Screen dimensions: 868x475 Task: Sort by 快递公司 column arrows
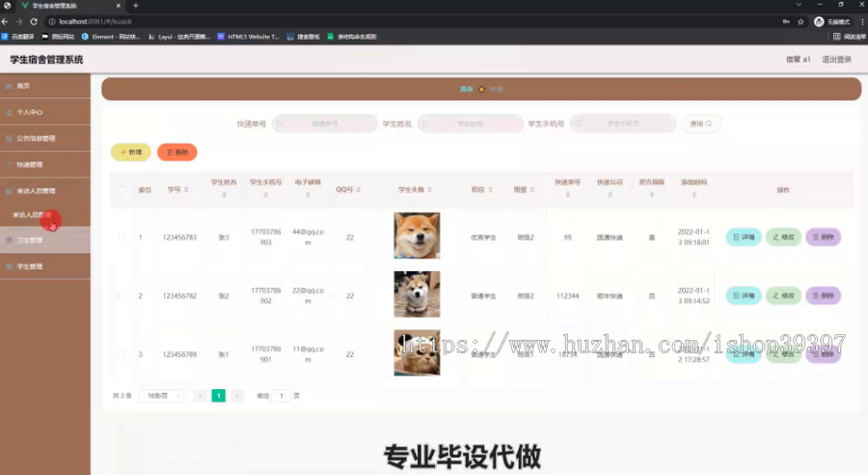[610, 195]
